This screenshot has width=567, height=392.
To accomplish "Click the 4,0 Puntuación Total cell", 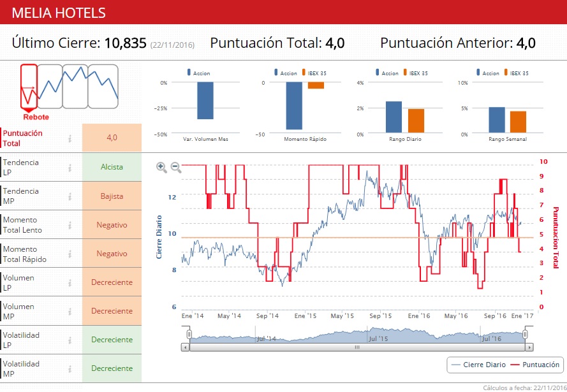I will coord(112,138).
